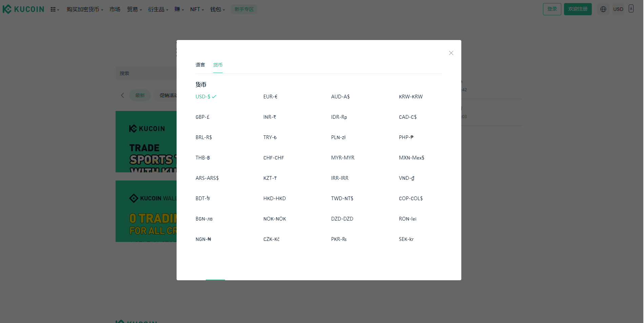This screenshot has height=323, width=644.
Task: Select the 货币 tab
Action: pos(218,65)
